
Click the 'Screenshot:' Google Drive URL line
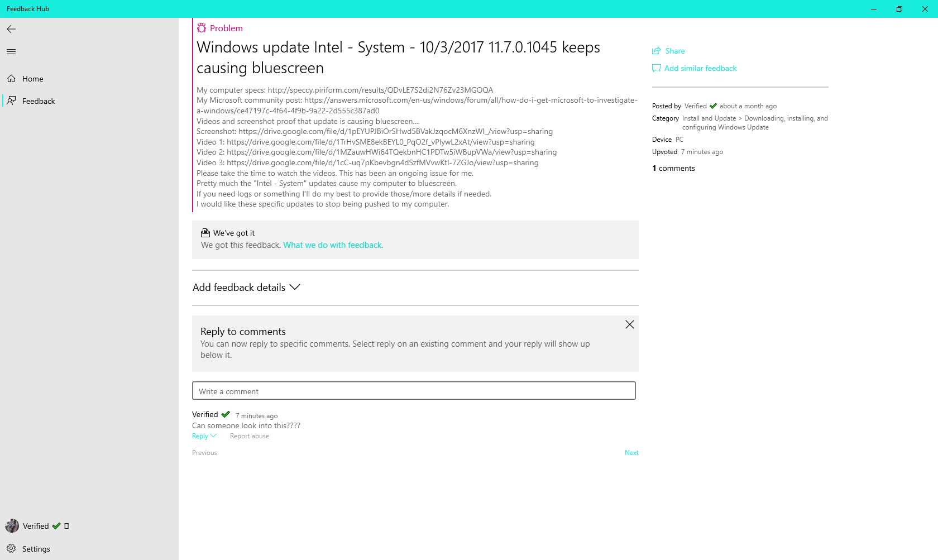(375, 132)
